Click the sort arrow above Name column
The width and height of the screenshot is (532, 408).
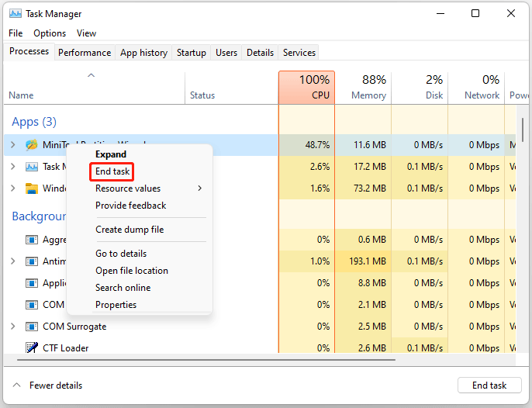coord(91,75)
